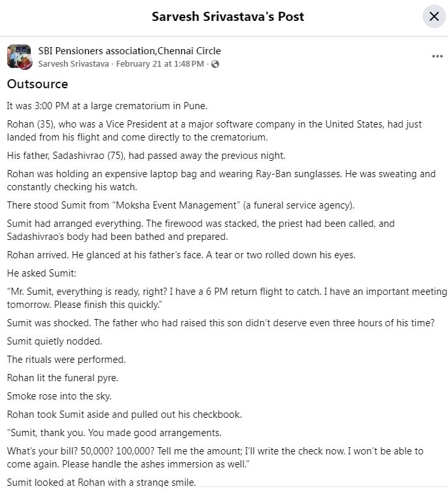
Task: Visit SBI Pensioners association,Chennai Circle group
Action: (x=129, y=51)
